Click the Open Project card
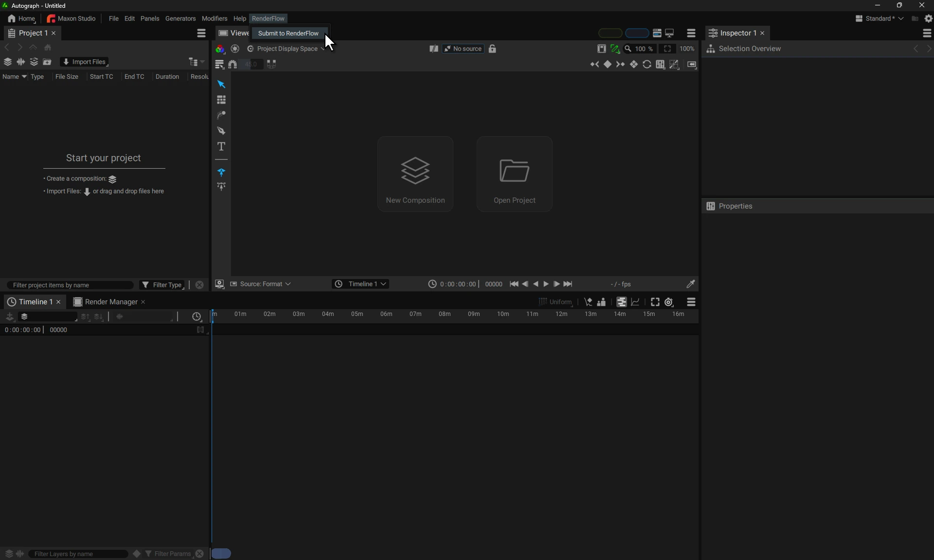The width and height of the screenshot is (934, 560). [515, 174]
